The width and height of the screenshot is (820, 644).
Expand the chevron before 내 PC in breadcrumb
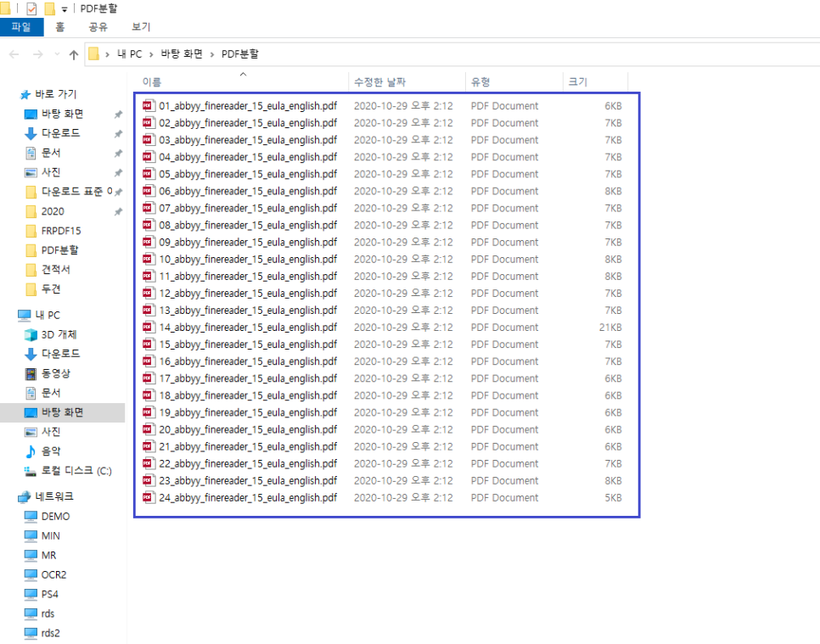[x=107, y=54]
